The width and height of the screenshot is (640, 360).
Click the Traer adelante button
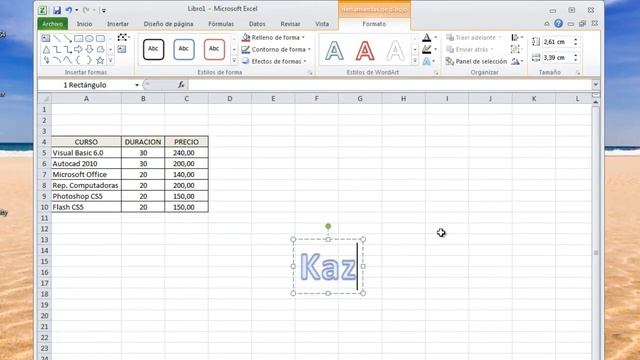[473, 38]
